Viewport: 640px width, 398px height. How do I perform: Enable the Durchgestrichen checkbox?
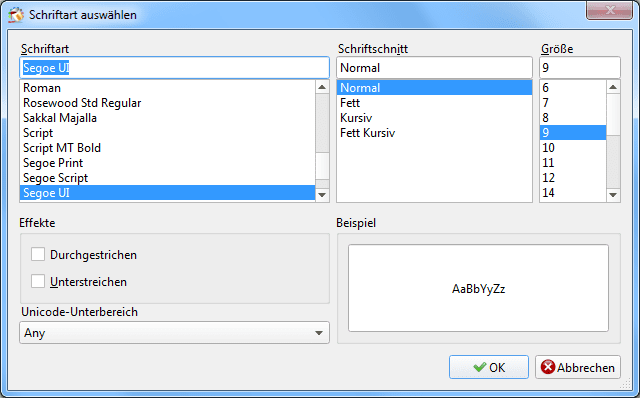38,254
